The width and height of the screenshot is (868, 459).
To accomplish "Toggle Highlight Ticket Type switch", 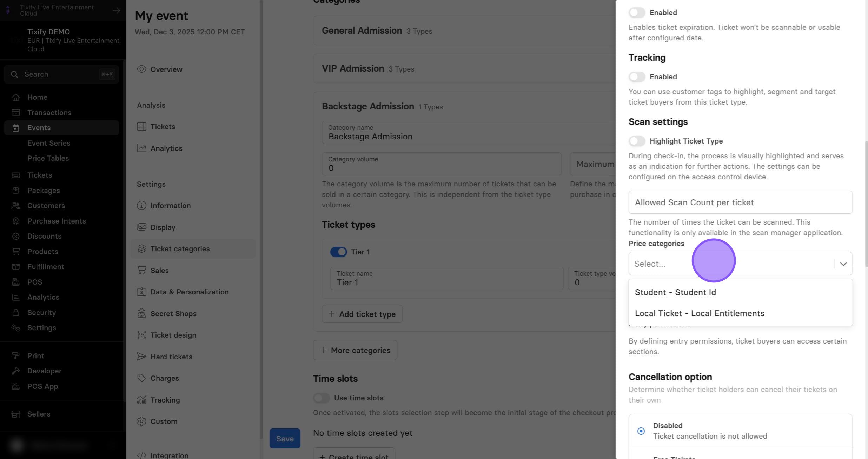I will tap(637, 141).
